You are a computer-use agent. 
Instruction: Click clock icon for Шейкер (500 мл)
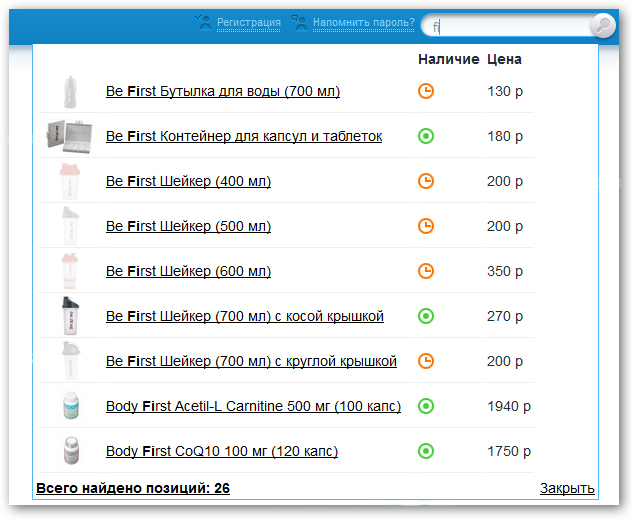[426, 226]
